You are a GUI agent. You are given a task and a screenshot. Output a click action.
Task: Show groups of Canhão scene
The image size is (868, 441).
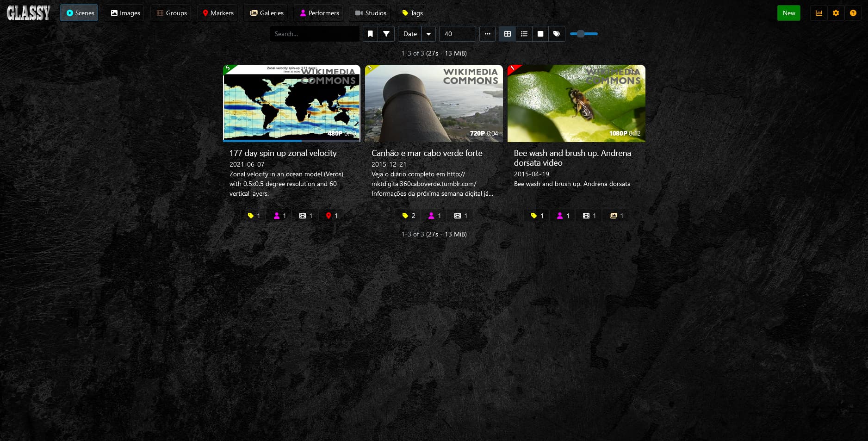[461, 216]
